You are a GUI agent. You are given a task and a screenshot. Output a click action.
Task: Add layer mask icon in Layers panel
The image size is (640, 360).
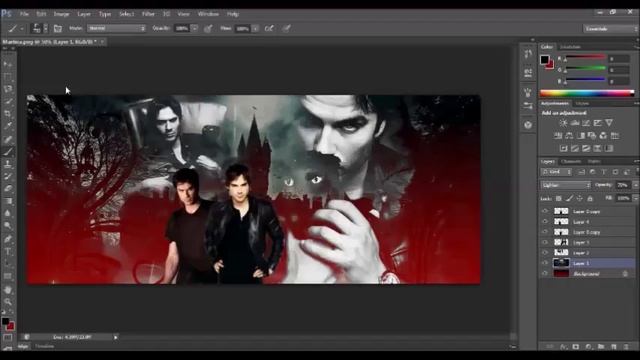click(x=576, y=347)
